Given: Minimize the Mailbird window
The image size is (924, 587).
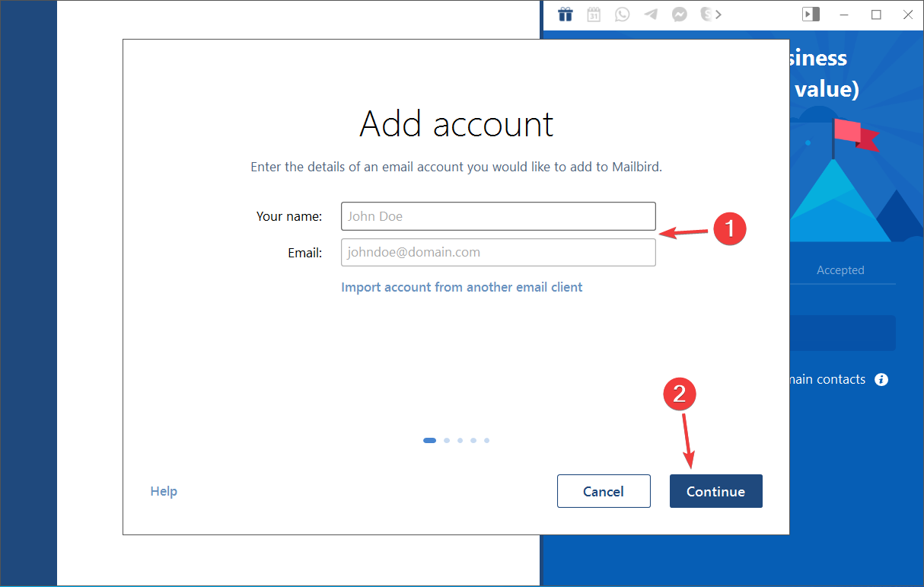Looking at the screenshot, I should 846,14.
